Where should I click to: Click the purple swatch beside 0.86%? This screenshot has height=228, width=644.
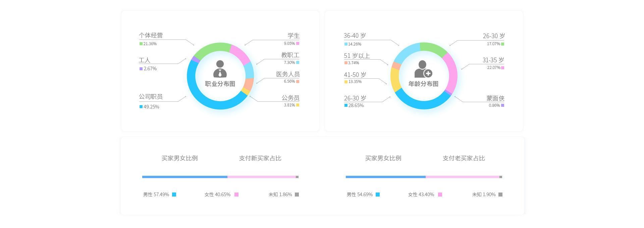point(502,105)
